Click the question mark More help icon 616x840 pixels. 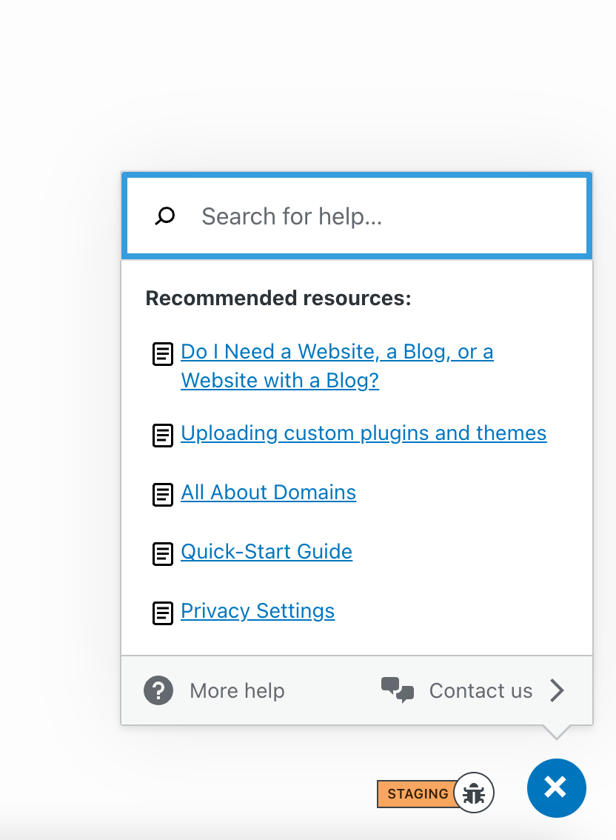click(158, 691)
